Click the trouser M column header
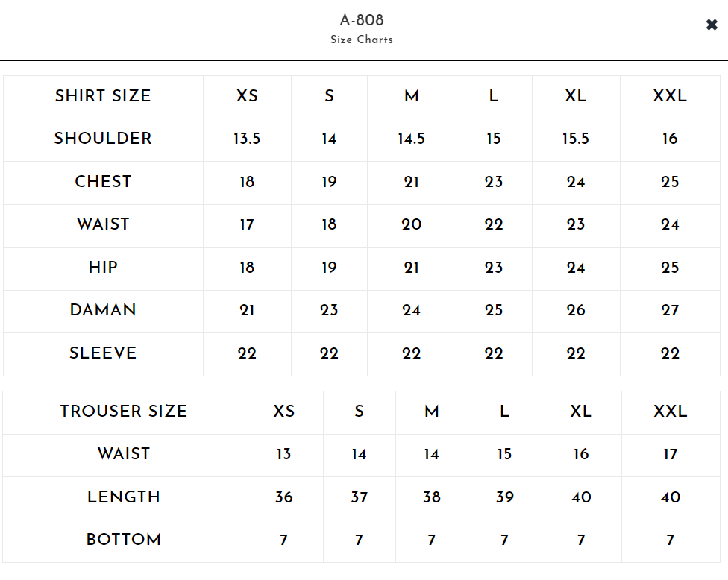The width and height of the screenshot is (728, 580). pos(432,412)
